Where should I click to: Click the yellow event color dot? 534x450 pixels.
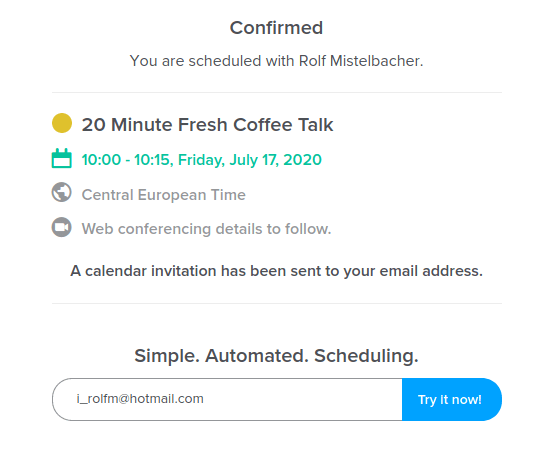point(62,123)
